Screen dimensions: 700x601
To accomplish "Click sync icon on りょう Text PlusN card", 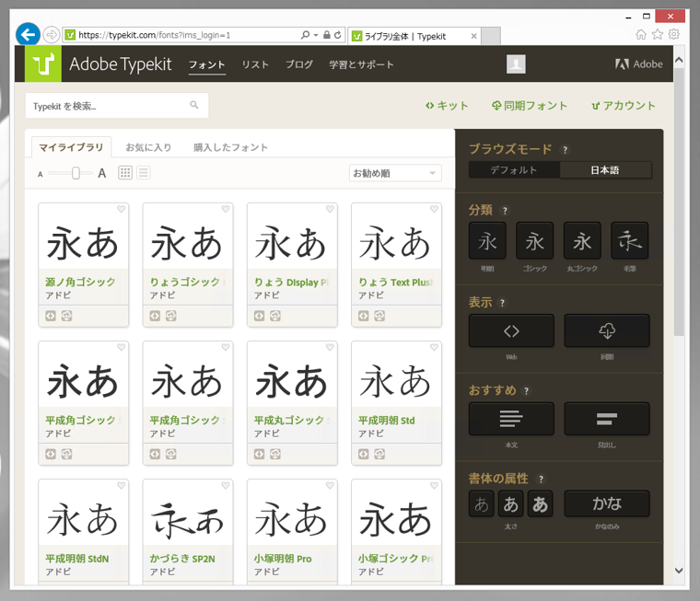I will [379, 316].
